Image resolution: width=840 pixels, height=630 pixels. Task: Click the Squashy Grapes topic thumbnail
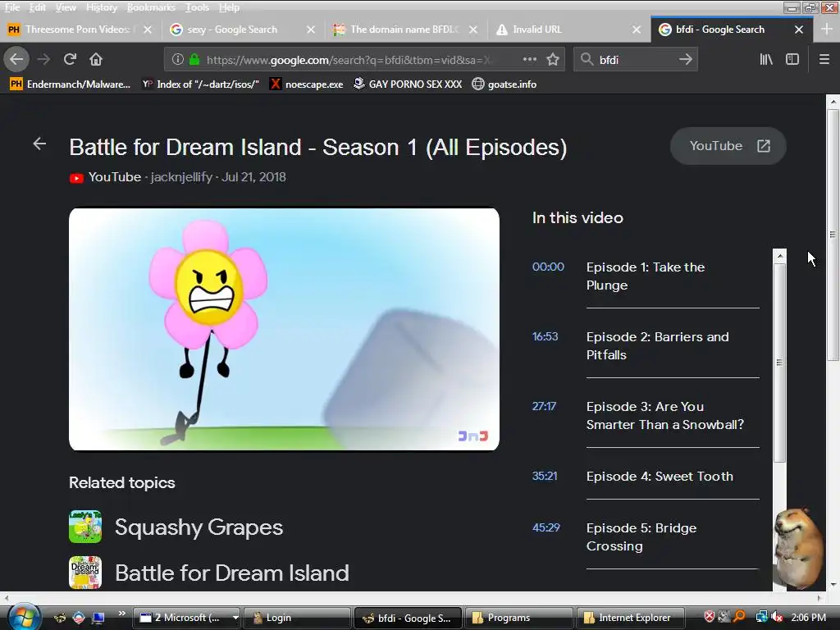point(85,527)
